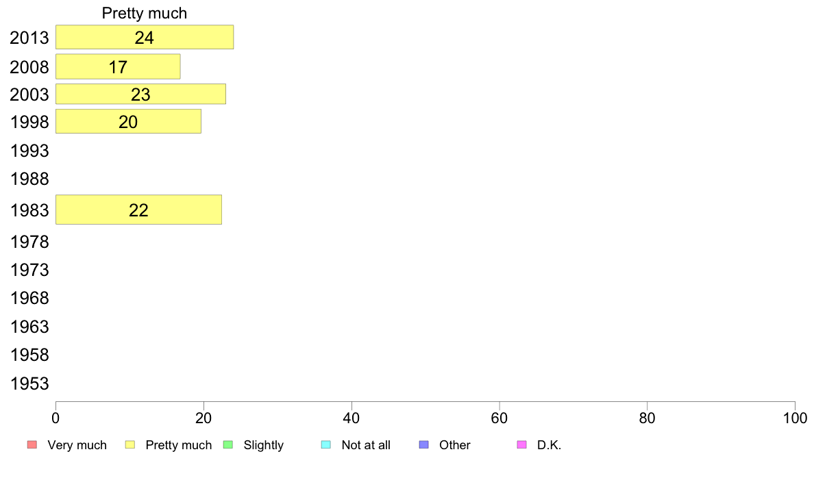Viewport: 814px width, 504px height.
Task: Click the 1968 year label
Action: (x=29, y=299)
